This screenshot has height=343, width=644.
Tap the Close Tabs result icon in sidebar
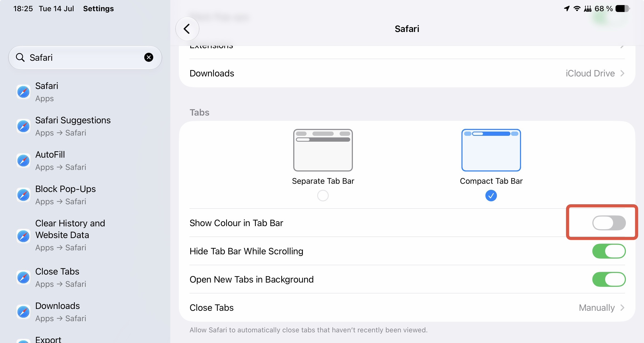click(23, 277)
